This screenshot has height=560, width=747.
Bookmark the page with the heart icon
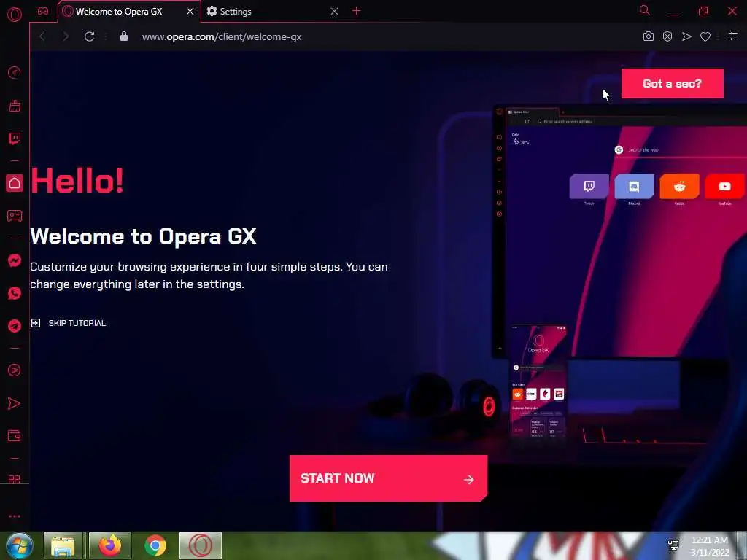[x=705, y=36]
